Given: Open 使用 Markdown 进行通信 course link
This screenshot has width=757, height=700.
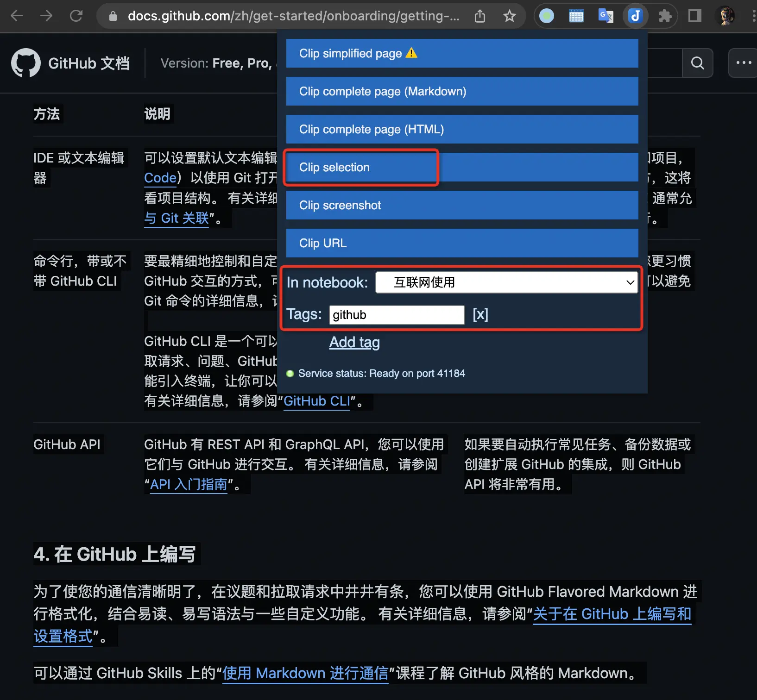Looking at the screenshot, I should pos(305,673).
